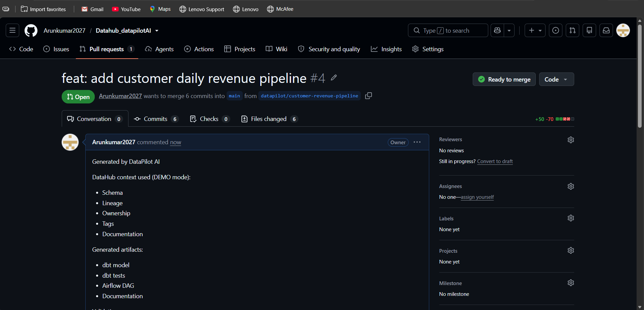Click the commenter avatar beside the comment

click(70, 142)
